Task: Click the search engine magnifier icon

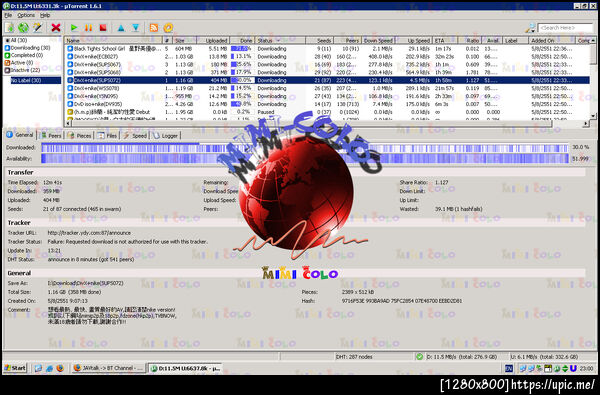Action: [x=530, y=28]
